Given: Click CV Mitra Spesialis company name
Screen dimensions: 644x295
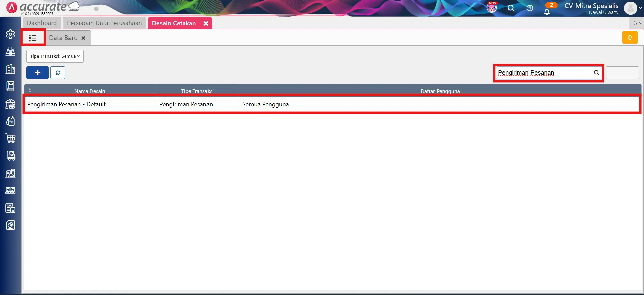Looking at the screenshot, I should (591, 6).
